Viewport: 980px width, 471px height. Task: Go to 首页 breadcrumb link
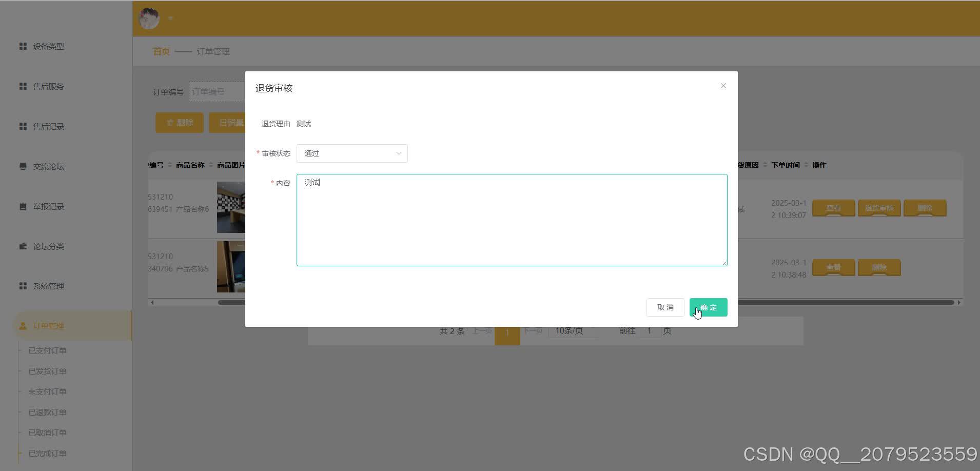point(161,51)
